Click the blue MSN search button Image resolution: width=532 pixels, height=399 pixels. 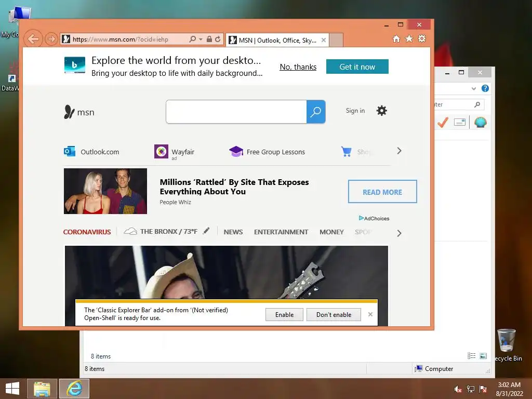pyautogui.click(x=316, y=112)
